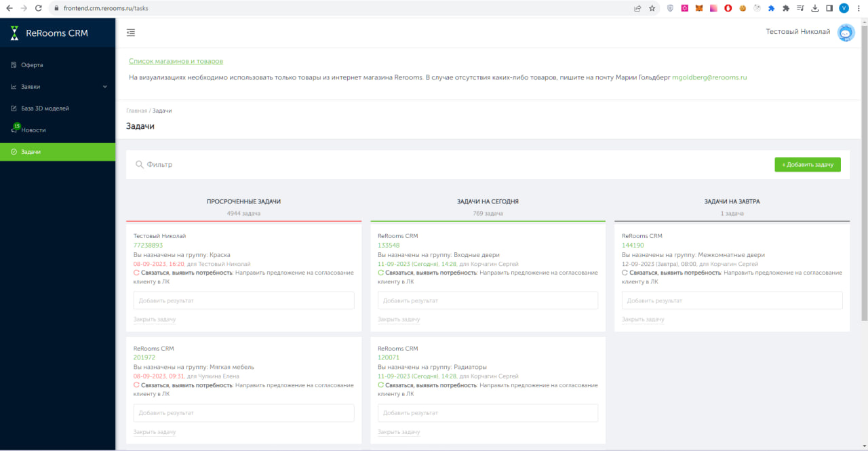
Task: Reload the page with browser refresh icon
Action: pyautogui.click(x=38, y=8)
